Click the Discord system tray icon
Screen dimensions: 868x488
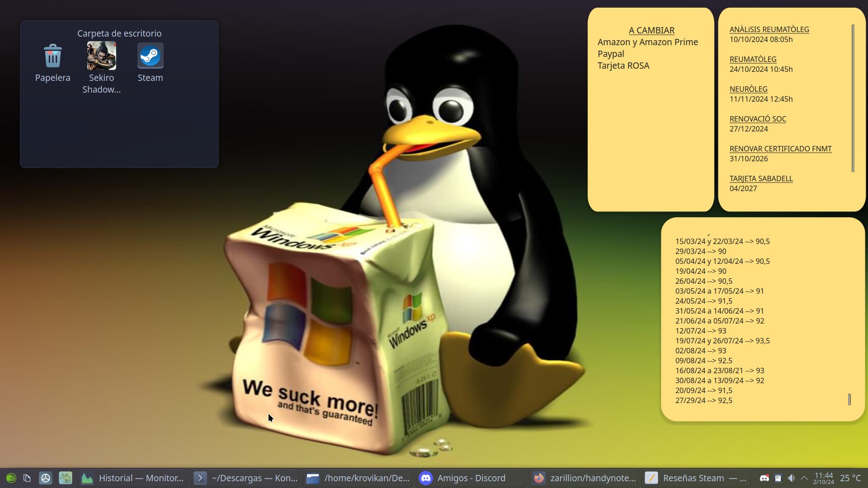(x=764, y=478)
